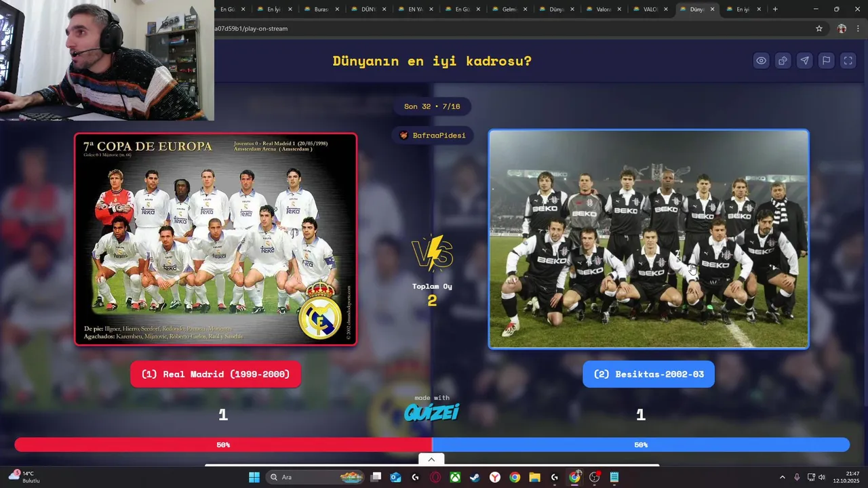This screenshot has width=868, height=488.
Task: Expand the bottom panel chevron arrow
Action: pyautogui.click(x=431, y=460)
